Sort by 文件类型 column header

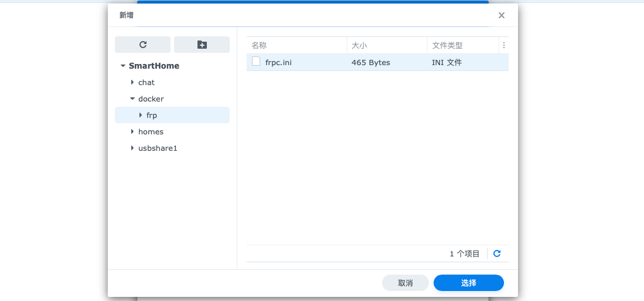462,45
